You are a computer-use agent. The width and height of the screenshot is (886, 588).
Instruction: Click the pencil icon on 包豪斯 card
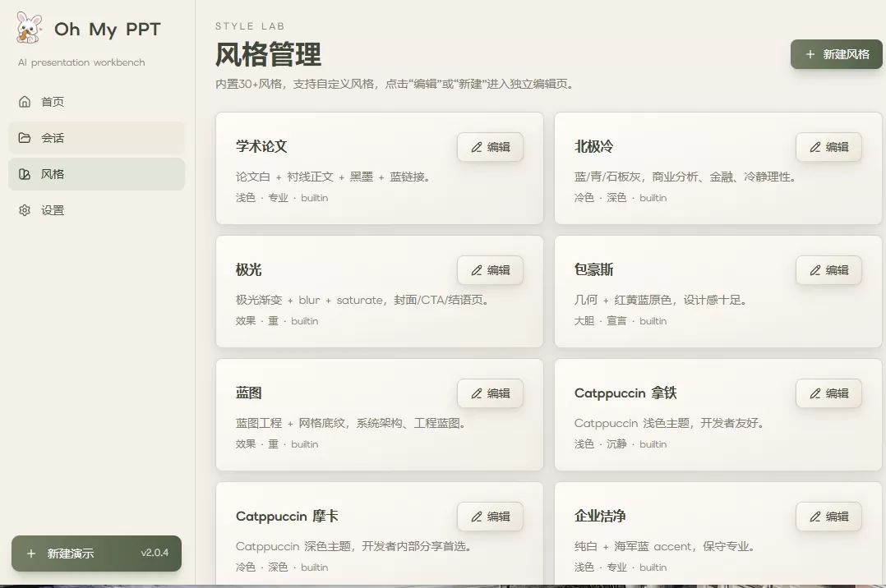pyautogui.click(x=814, y=270)
